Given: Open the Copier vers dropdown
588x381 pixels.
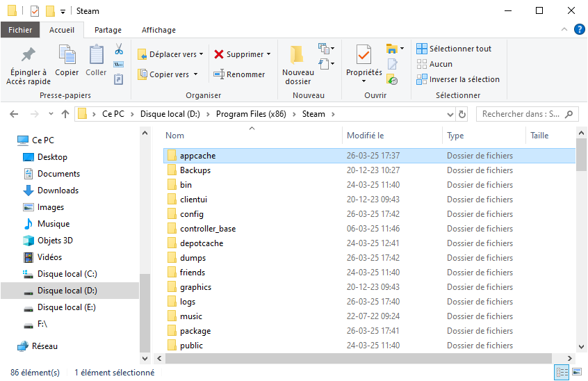Looking at the screenshot, I should (x=168, y=74).
